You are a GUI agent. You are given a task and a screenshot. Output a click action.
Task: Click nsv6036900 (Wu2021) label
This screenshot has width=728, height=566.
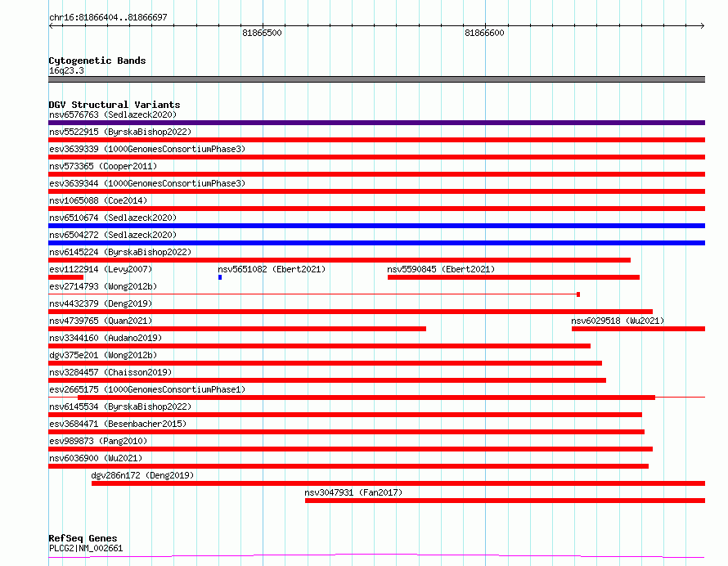[x=96, y=458]
